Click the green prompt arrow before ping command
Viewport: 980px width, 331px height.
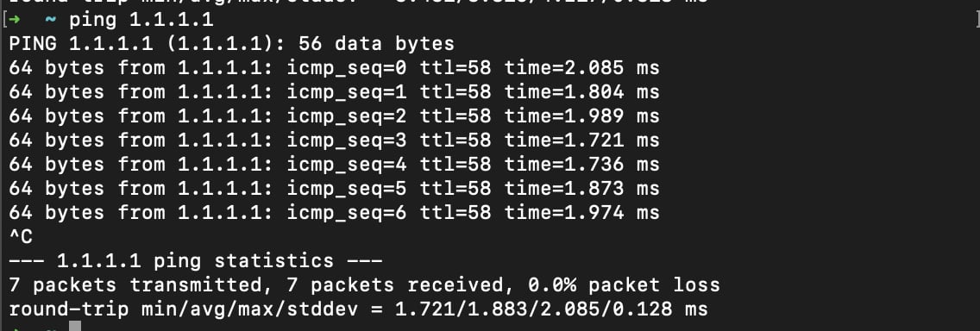point(15,20)
